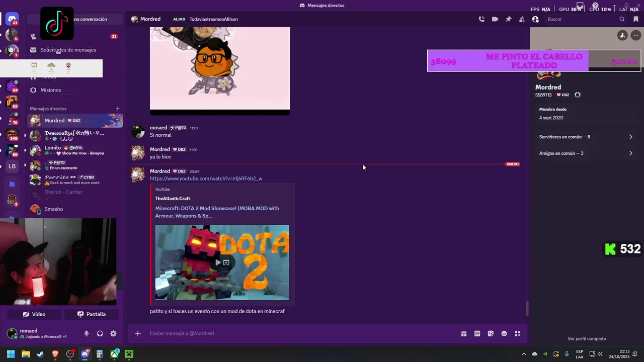Screen dimensions: 644x362
Task: Click mmaed's avatar in the 11:01 message
Action: 138,131
